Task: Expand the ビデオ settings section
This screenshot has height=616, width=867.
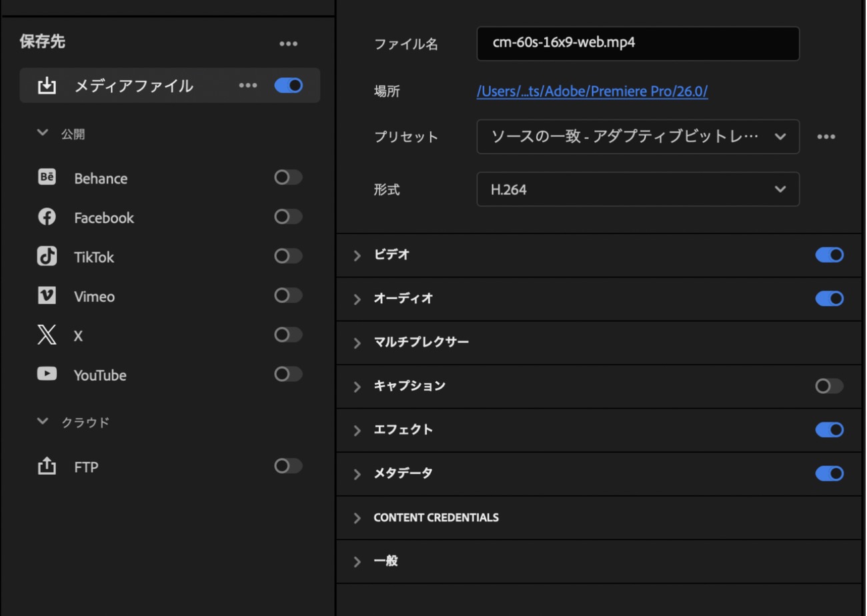Action: pyautogui.click(x=357, y=255)
